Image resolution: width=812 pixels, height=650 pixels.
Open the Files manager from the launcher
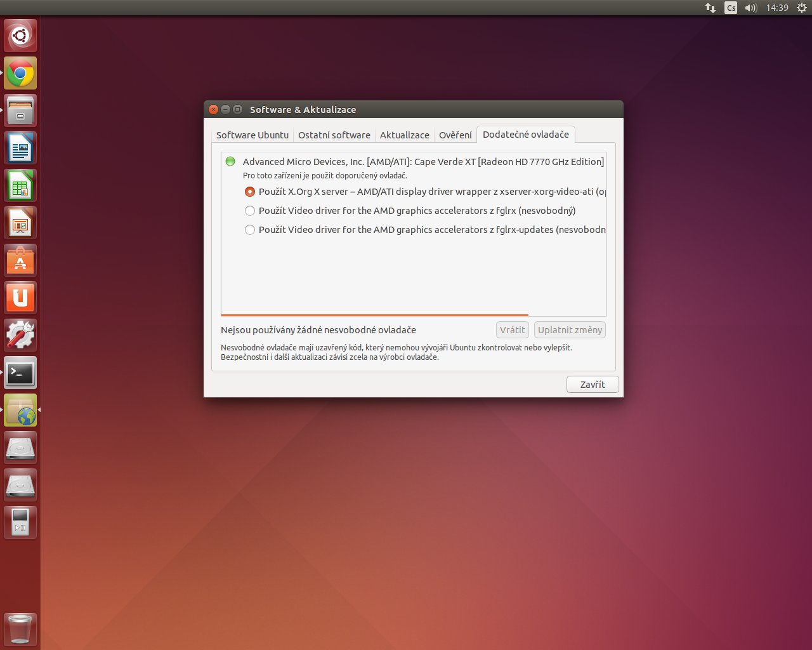20,110
